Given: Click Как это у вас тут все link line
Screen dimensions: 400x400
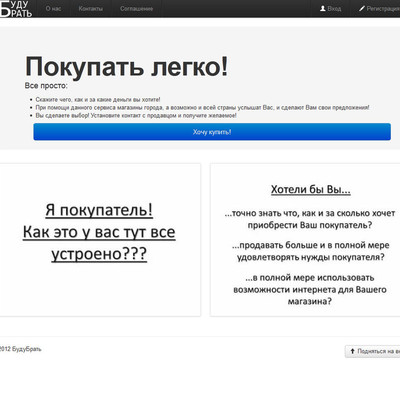Looking at the screenshot, I should [99, 232].
